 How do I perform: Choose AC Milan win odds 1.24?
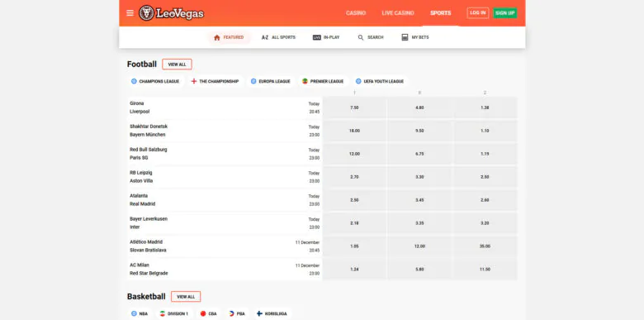(354, 269)
